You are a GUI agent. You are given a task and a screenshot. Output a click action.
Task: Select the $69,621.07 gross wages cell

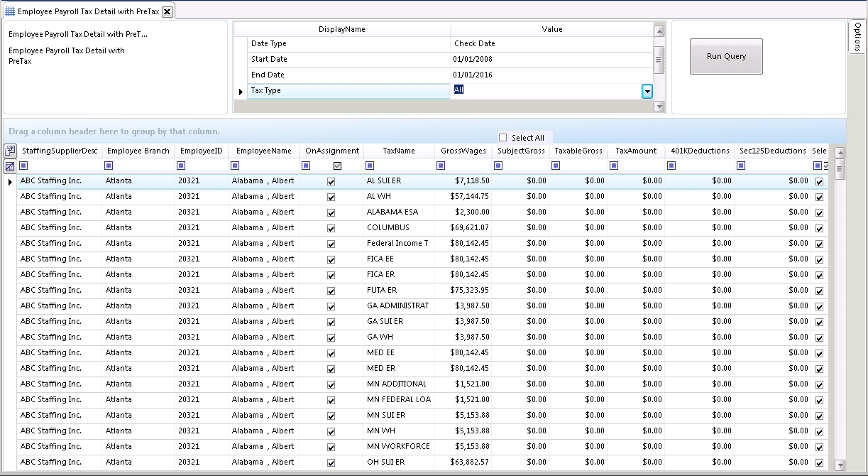(463, 228)
